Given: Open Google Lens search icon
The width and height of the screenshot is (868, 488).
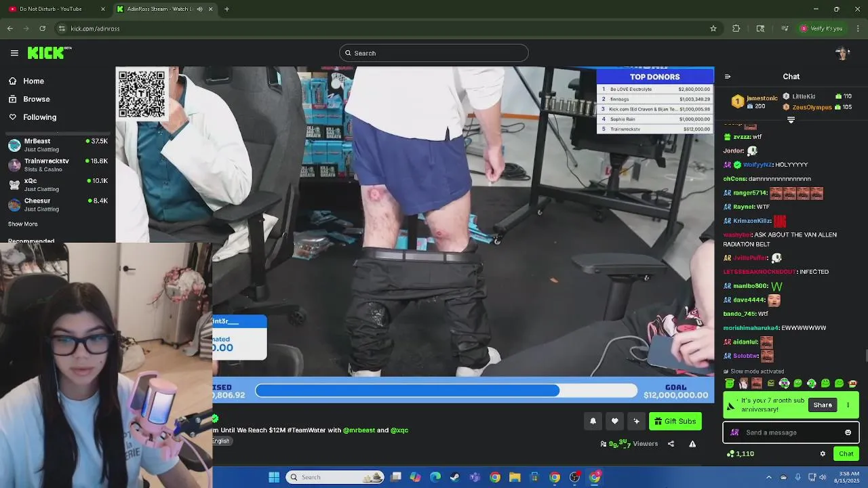Looking at the screenshot, I should 761,28.
